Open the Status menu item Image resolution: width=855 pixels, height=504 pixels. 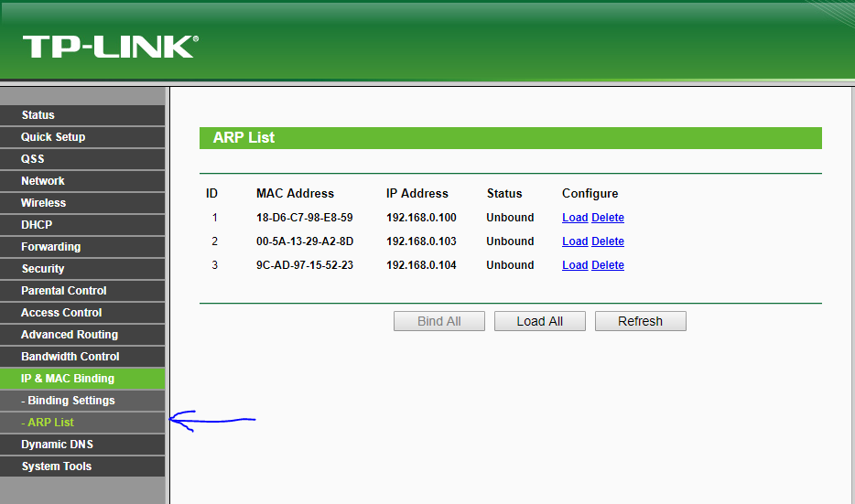[82, 115]
